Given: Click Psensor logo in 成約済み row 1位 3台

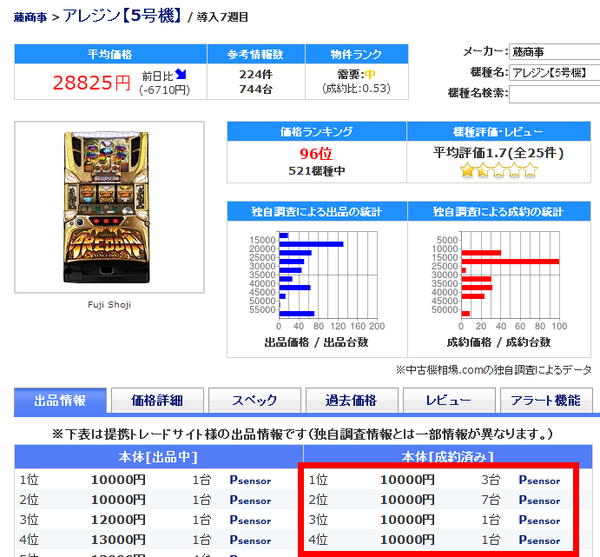Looking at the screenshot, I should click(x=540, y=480).
